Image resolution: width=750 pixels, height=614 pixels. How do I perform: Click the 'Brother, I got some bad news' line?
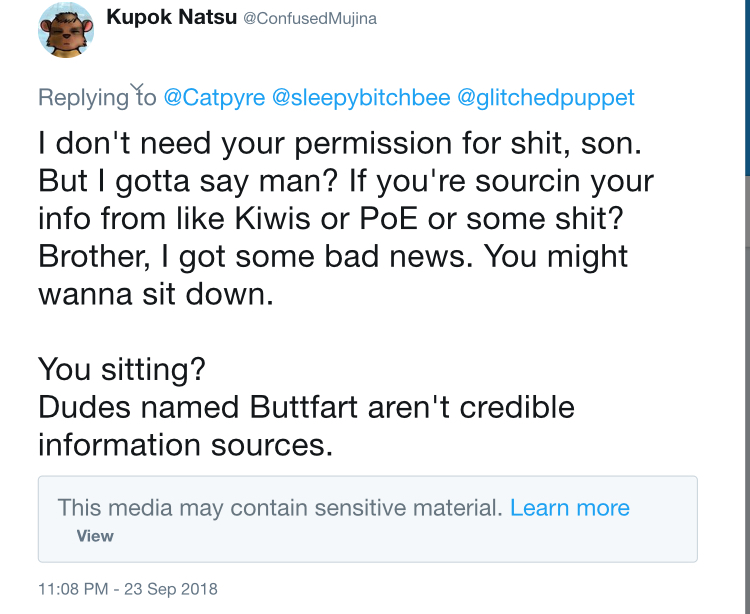[333, 256]
